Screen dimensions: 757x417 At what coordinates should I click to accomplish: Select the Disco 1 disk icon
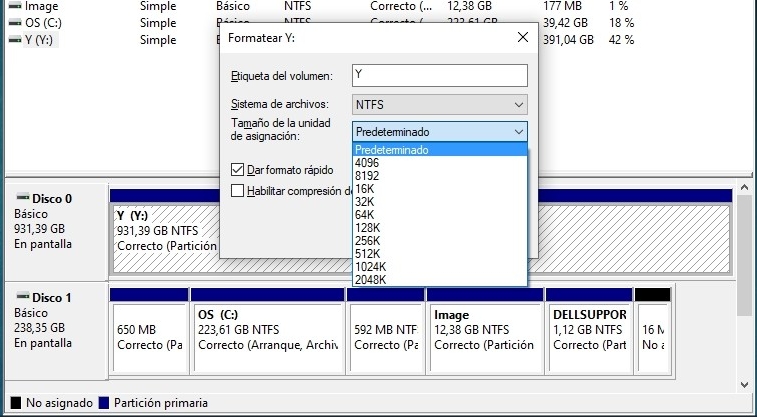coord(22,297)
